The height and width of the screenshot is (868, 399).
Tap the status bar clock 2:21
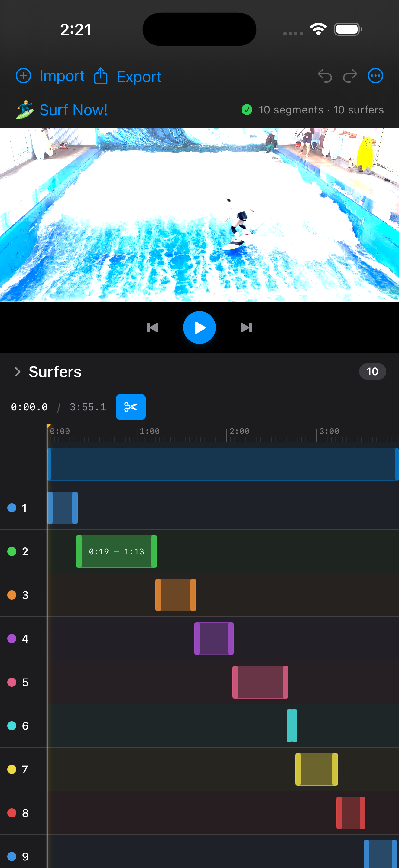[76, 30]
